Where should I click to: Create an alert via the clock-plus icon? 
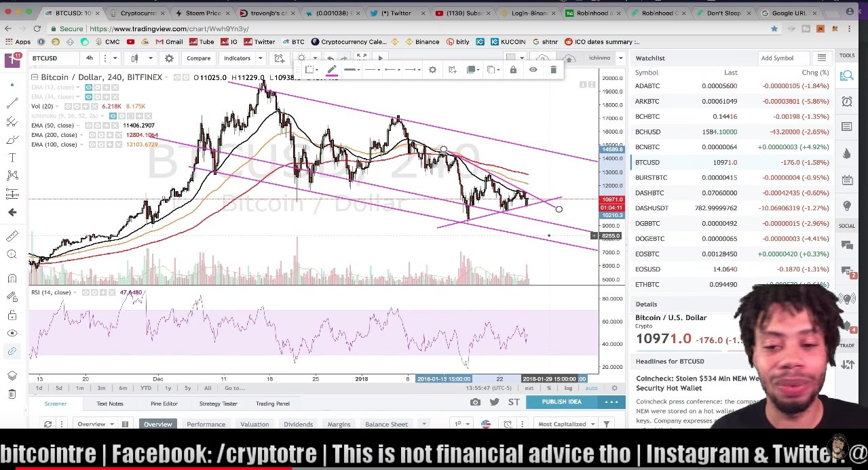pyautogui.click(x=279, y=58)
